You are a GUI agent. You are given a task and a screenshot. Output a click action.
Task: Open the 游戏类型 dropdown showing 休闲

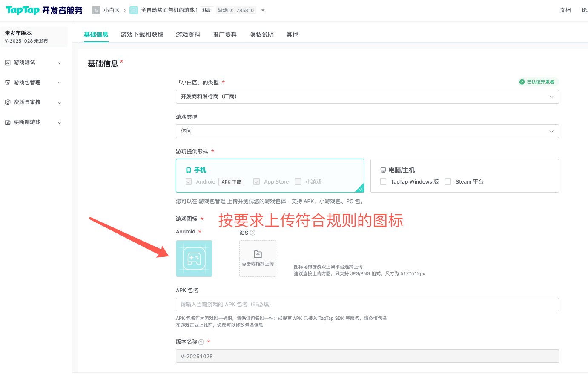(x=367, y=131)
